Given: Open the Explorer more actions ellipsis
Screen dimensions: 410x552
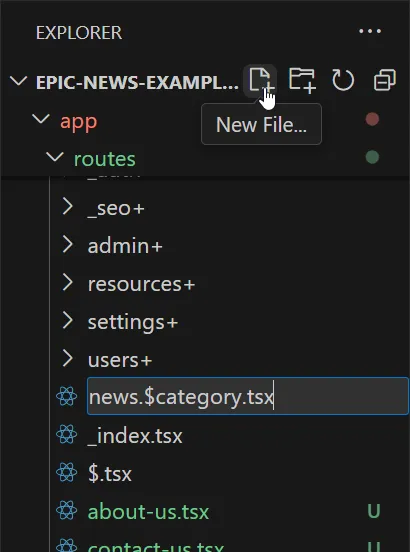Looking at the screenshot, I should pos(370,31).
